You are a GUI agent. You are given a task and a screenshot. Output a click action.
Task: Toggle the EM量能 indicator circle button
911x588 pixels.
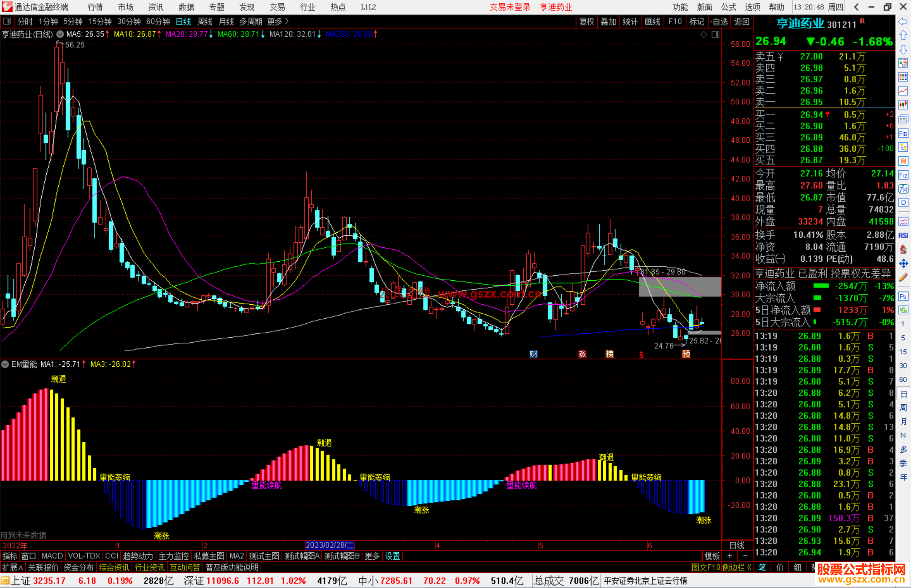pyautogui.click(x=5, y=364)
